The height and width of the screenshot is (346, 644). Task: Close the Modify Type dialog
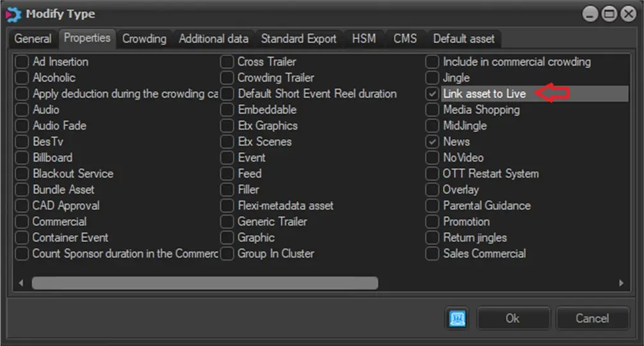(626, 13)
